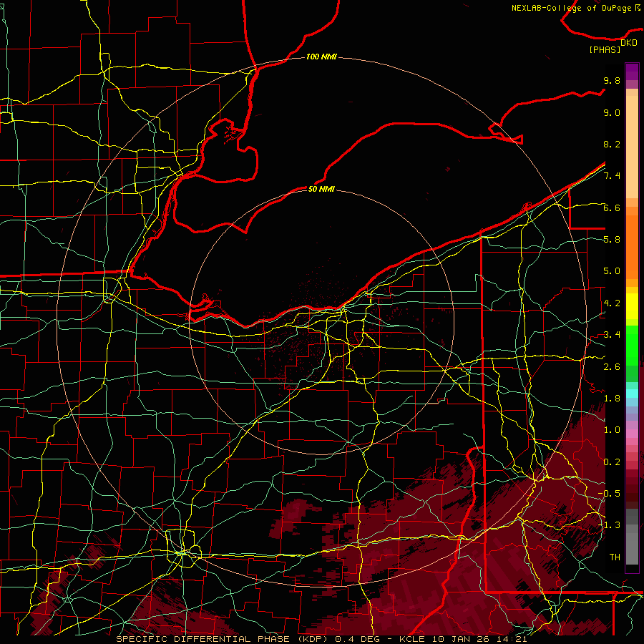The height and width of the screenshot is (644, 644).
Task: Click the 1.8 scale value
Action: (612, 399)
